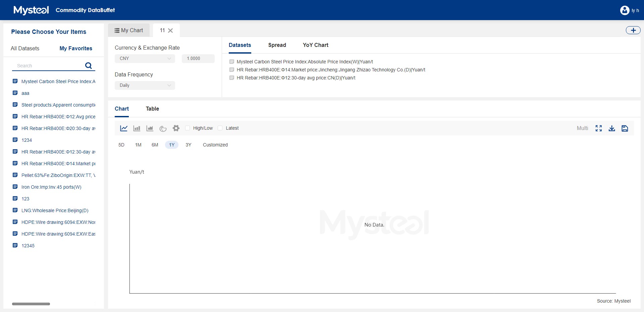
Task: Click dataset icon for HR Rebar Φ12 30-day avg Yuan/t
Action: (x=232, y=78)
